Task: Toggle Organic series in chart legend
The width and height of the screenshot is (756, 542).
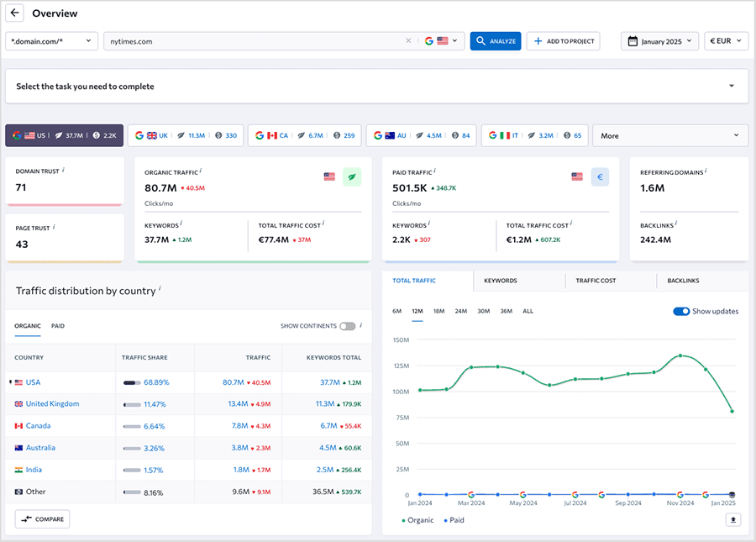Action: tap(417, 520)
